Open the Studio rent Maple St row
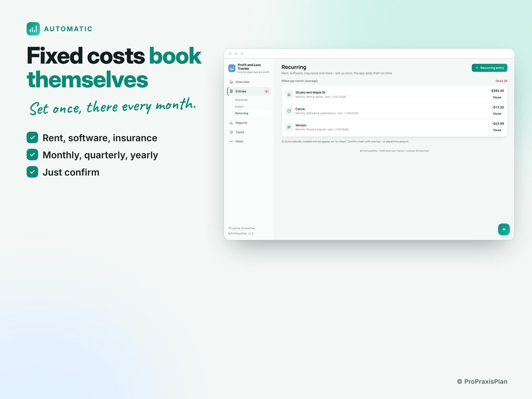Screen dimensions: 532x399 [394, 95]
